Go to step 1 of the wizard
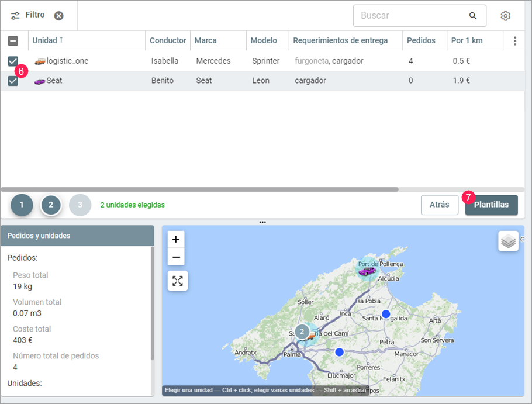 (x=22, y=205)
